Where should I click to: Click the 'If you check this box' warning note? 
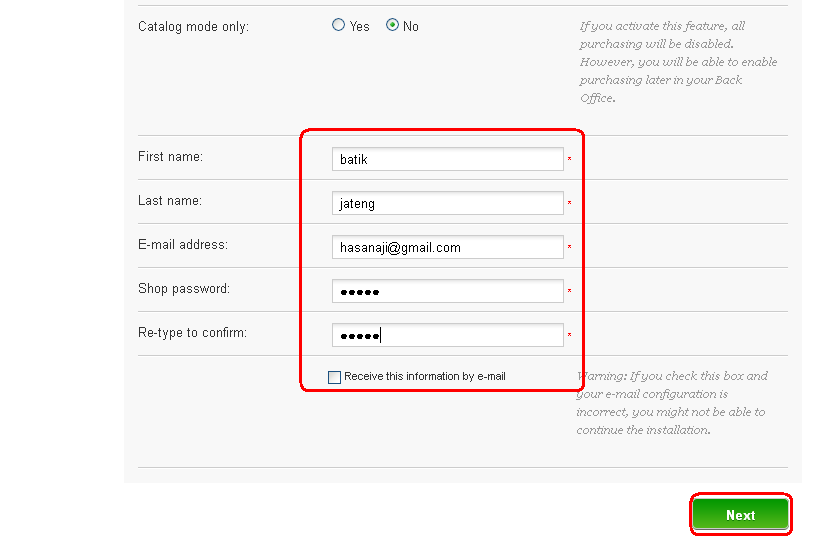point(672,403)
